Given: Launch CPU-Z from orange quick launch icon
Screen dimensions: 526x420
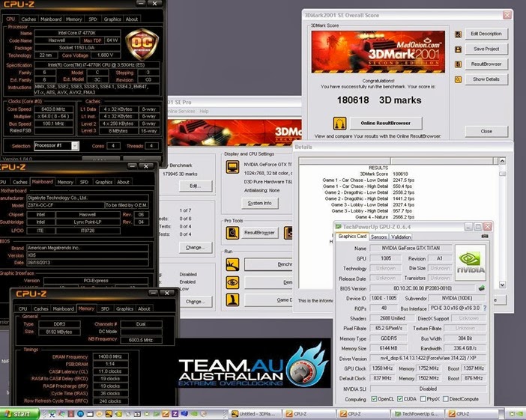Looking at the screenshot, I should pyautogui.click(x=166, y=414).
